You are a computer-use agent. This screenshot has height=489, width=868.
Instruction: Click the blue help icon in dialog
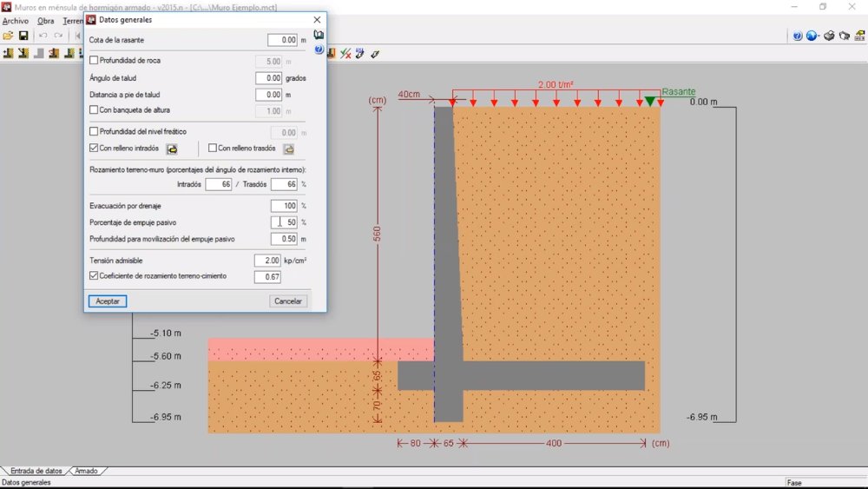319,50
